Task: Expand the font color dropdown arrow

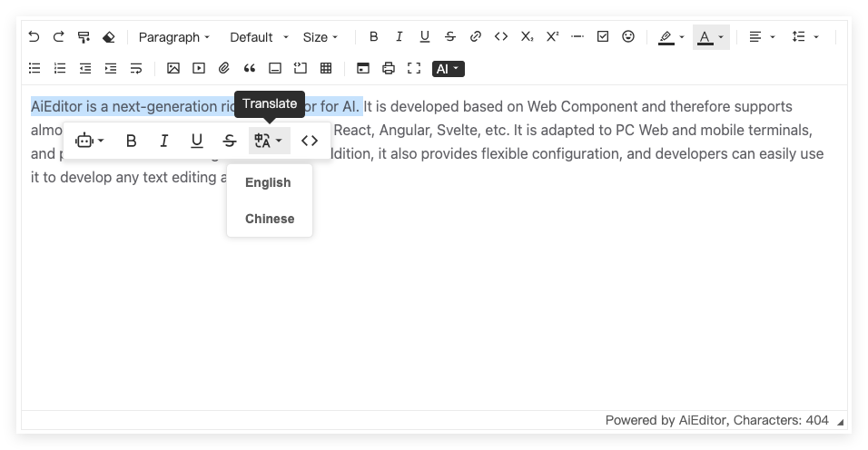Action: [721, 37]
